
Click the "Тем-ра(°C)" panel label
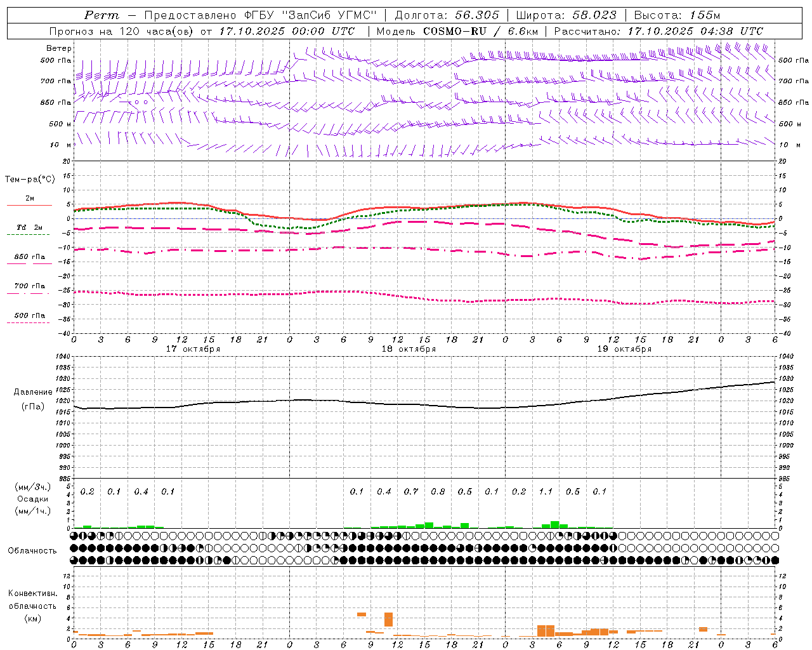coord(30,179)
